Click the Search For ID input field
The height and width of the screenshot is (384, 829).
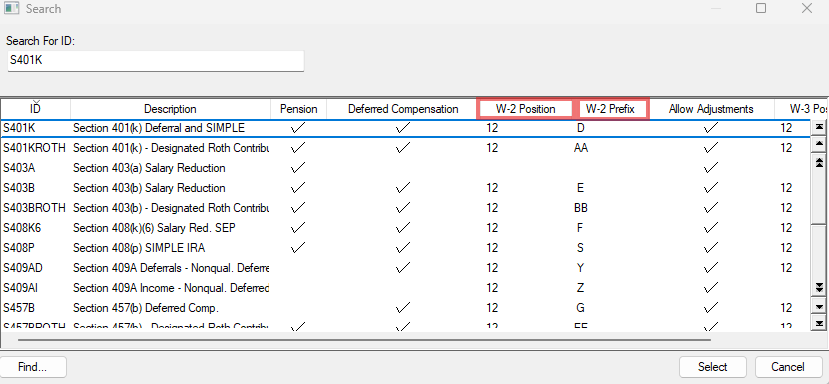pos(155,61)
